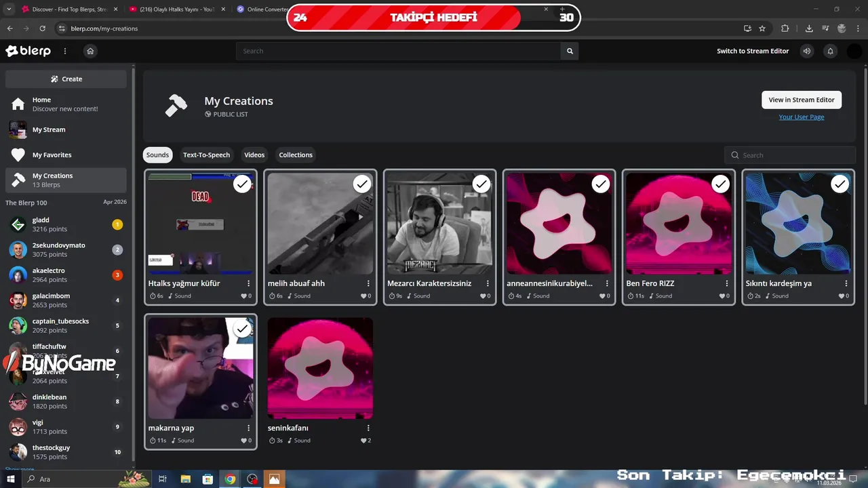Screen dimensions: 868x488
Task: Open options menu for Sıkıntı kardeşim ya
Action: point(846,283)
